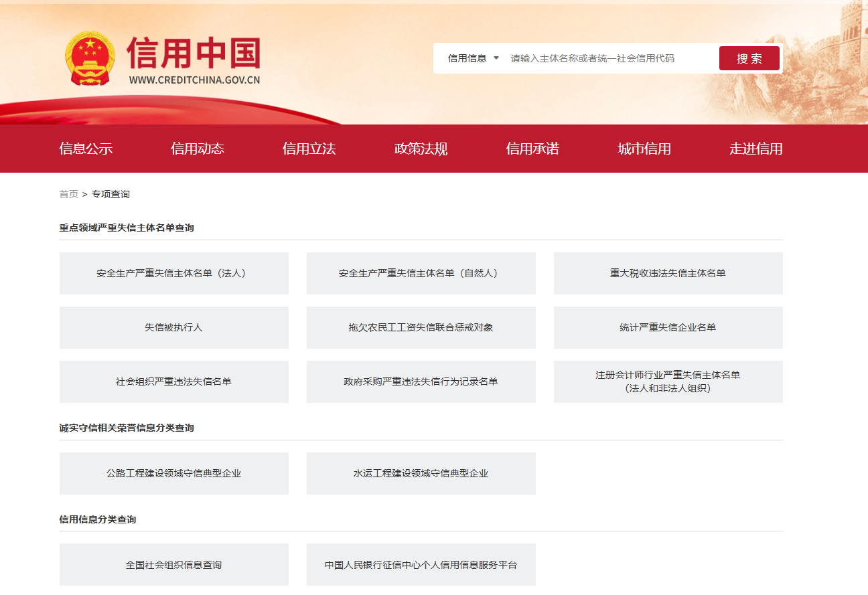The image size is (868, 595).
Task: Open the 政策法规 menu
Action: pos(421,149)
